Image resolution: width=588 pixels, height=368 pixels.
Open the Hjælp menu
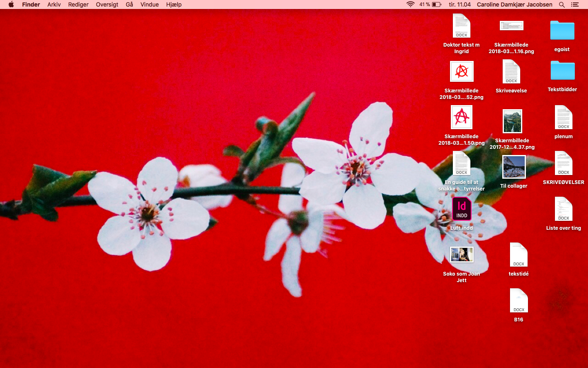(174, 4)
